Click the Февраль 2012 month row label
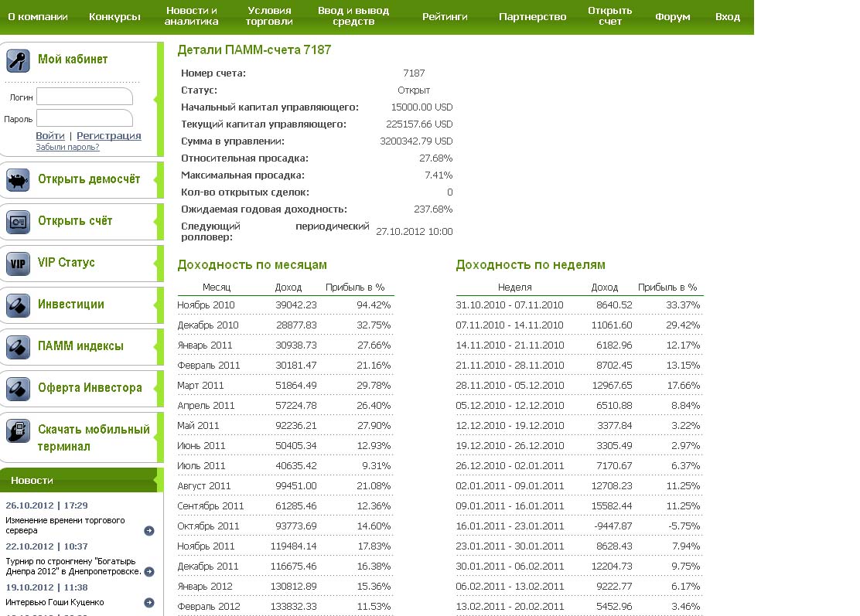 (208, 606)
